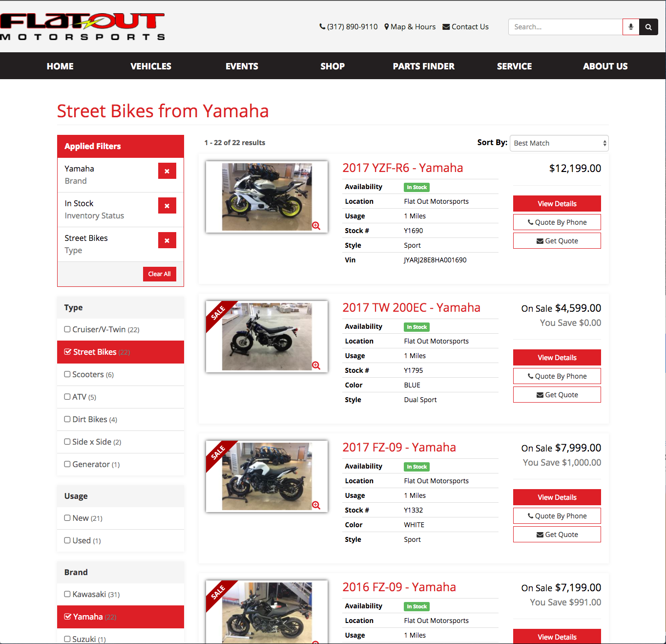The width and height of the screenshot is (666, 644).
Task: View Details for the 2017 YZF-R6
Action: click(x=557, y=204)
